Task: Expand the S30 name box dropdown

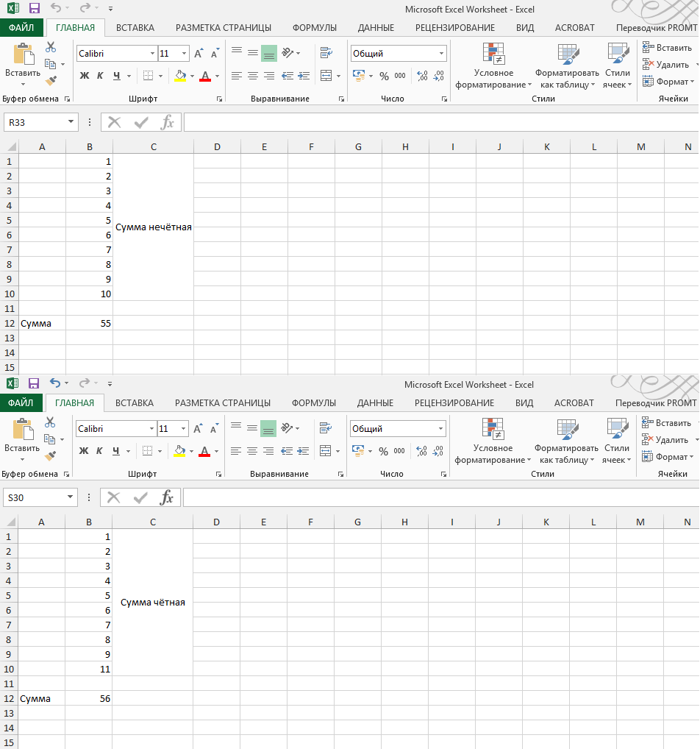Action: click(x=70, y=497)
